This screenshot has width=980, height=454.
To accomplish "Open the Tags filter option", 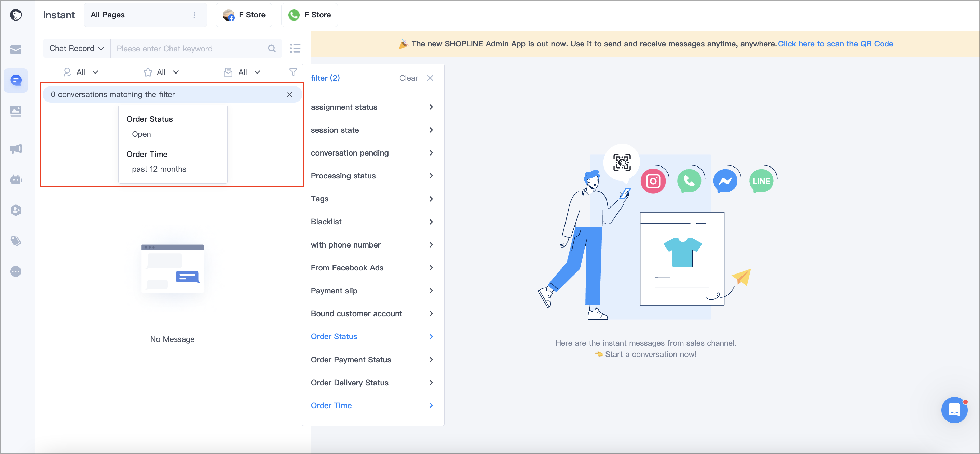I will [372, 199].
